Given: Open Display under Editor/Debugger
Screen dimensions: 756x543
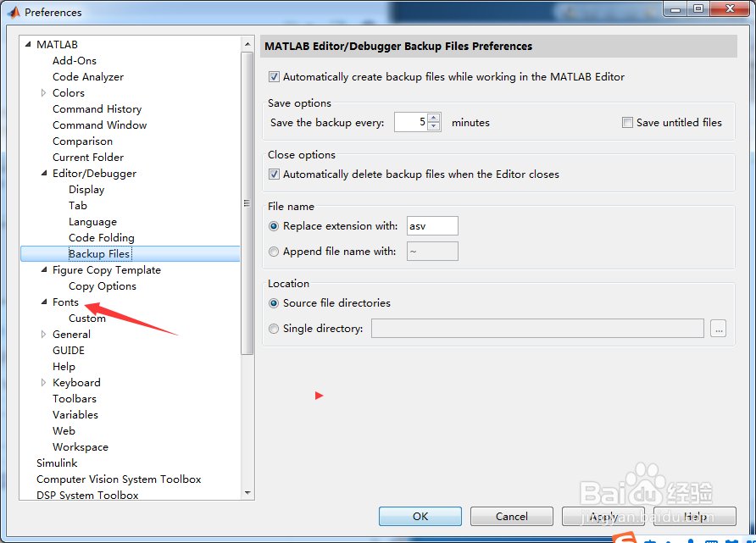Looking at the screenshot, I should 86,190.
